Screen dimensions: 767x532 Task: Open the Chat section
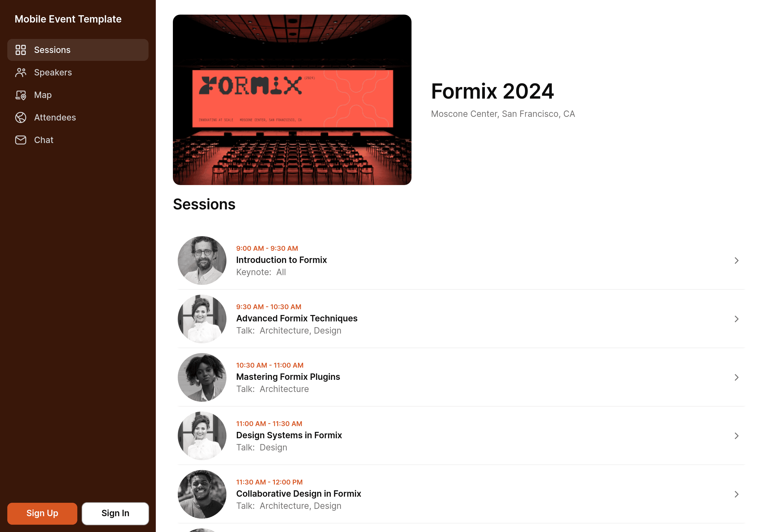tap(44, 140)
